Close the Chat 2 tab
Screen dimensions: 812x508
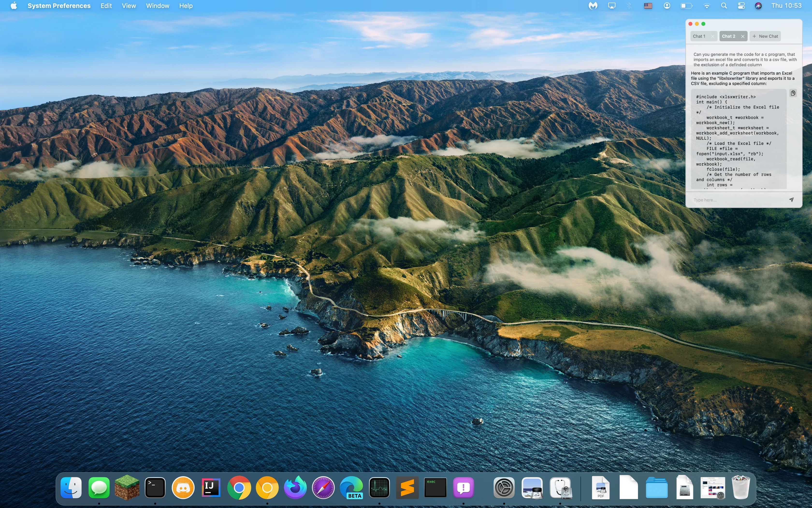coord(743,36)
